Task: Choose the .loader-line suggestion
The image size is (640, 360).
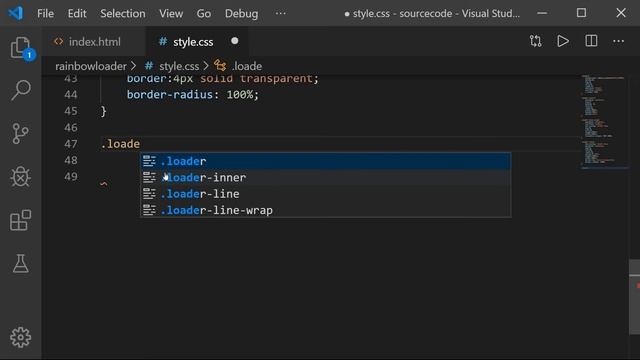Action: 326,194
